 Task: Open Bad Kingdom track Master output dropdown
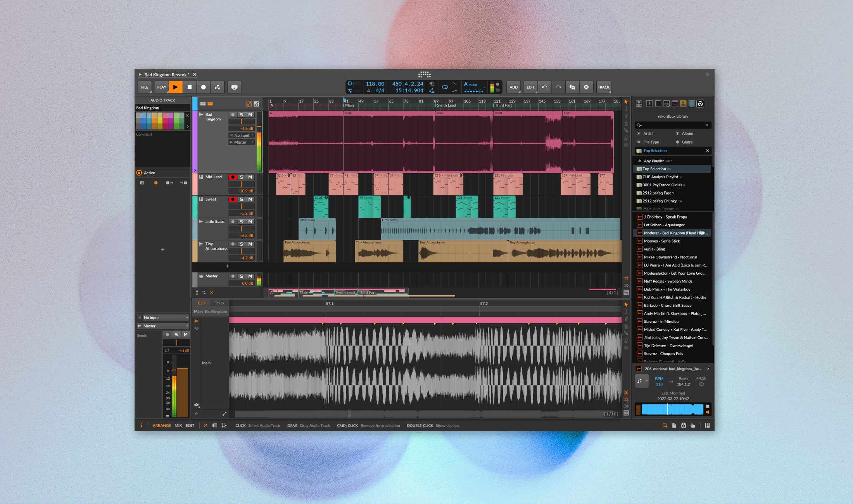coord(242,143)
